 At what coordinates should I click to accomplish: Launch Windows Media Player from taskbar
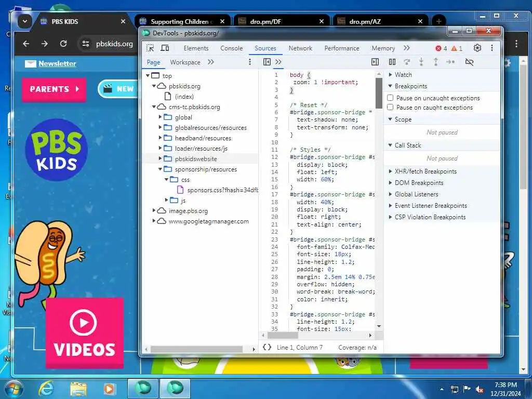(109, 389)
